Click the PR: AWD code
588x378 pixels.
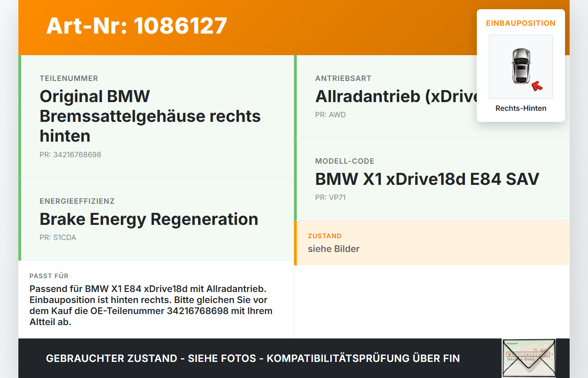pyautogui.click(x=330, y=115)
